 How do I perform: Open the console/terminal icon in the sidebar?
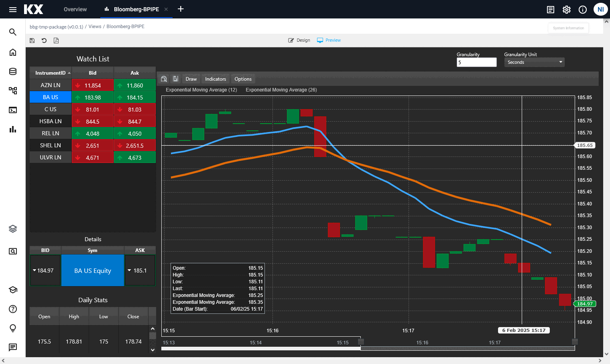tap(12, 110)
